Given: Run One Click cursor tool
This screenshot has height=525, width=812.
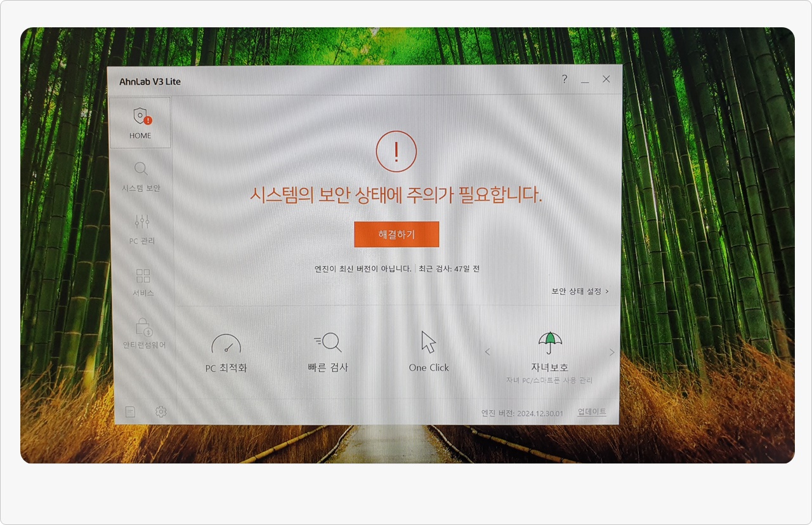Looking at the screenshot, I should [429, 352].
